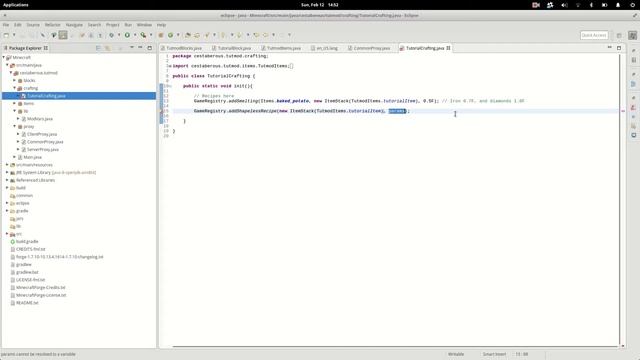Expand the blocks package
640x360 pixels.
click(x=15, y=80)
